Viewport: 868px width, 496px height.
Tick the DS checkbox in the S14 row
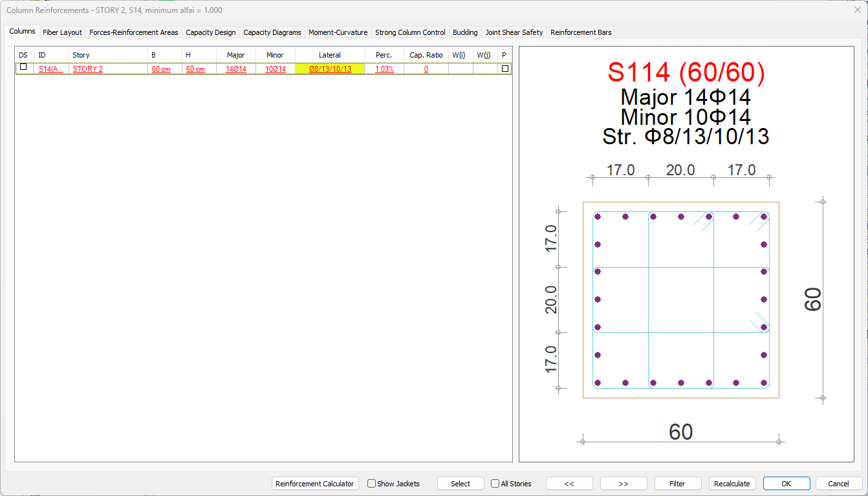click(23, 67)
